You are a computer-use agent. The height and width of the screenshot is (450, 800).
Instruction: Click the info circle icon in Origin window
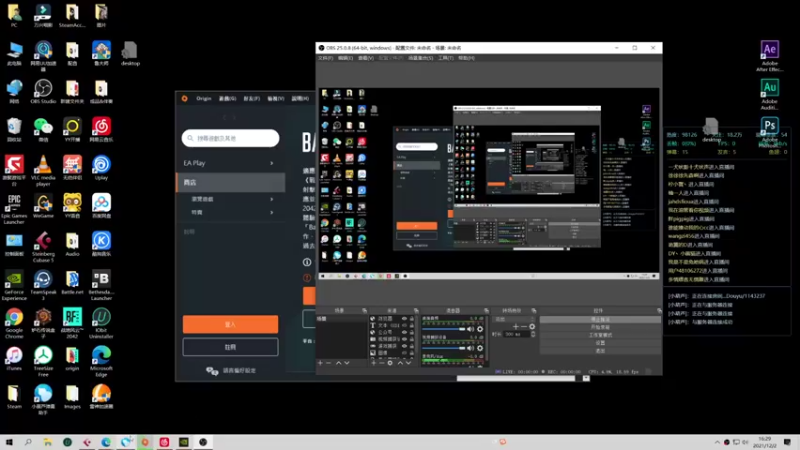tap(307, 262)
